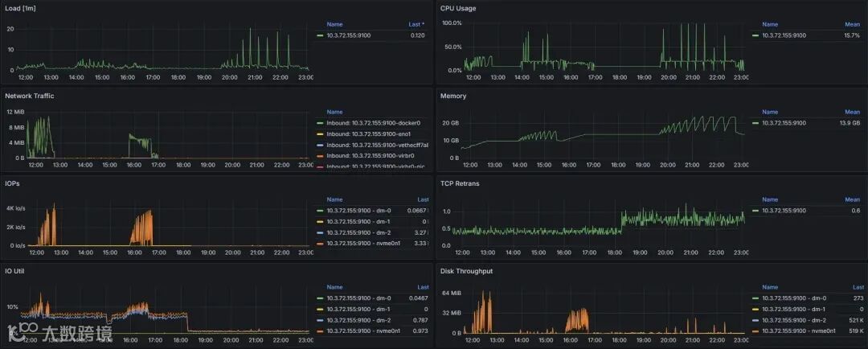Click the 0.973 value in IO Util legend
Image resolution: width=868 pixels, height=349 pixels.
pyautogui.click(x=421, y=331)
